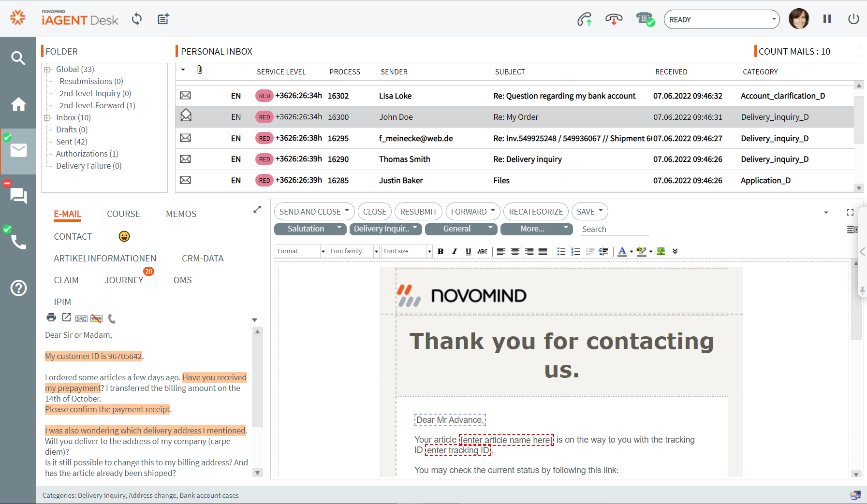This screenshot has height=504, width=867.
Task: Open the Salutation text block dropdown
Action: pos(310,229)
